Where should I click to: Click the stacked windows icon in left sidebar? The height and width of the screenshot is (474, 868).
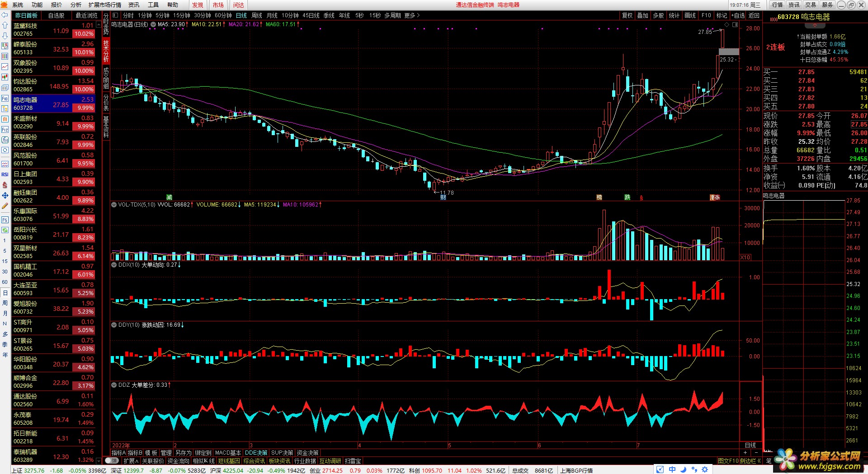[5, 88]
